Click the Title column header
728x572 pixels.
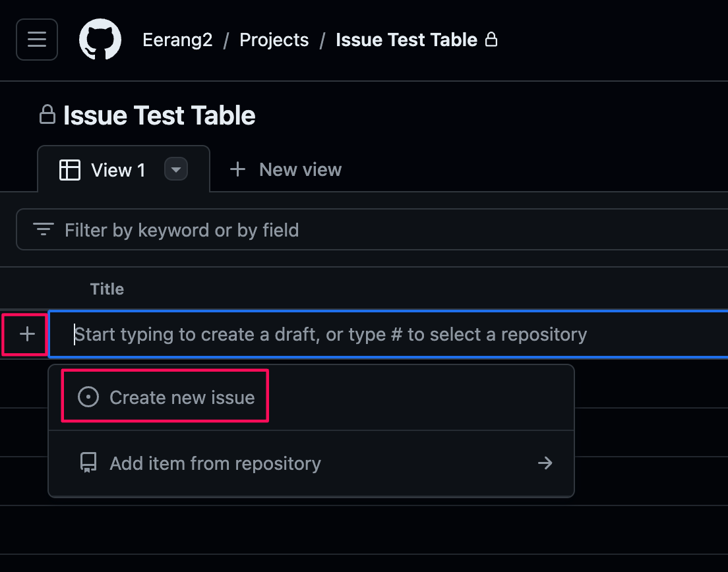[x=107, y=289]
